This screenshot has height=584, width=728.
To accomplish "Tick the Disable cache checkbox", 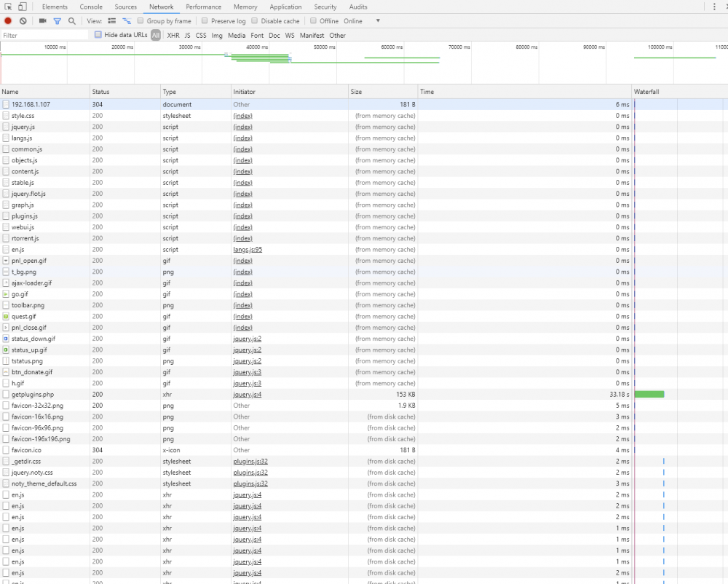I will 254,21.
